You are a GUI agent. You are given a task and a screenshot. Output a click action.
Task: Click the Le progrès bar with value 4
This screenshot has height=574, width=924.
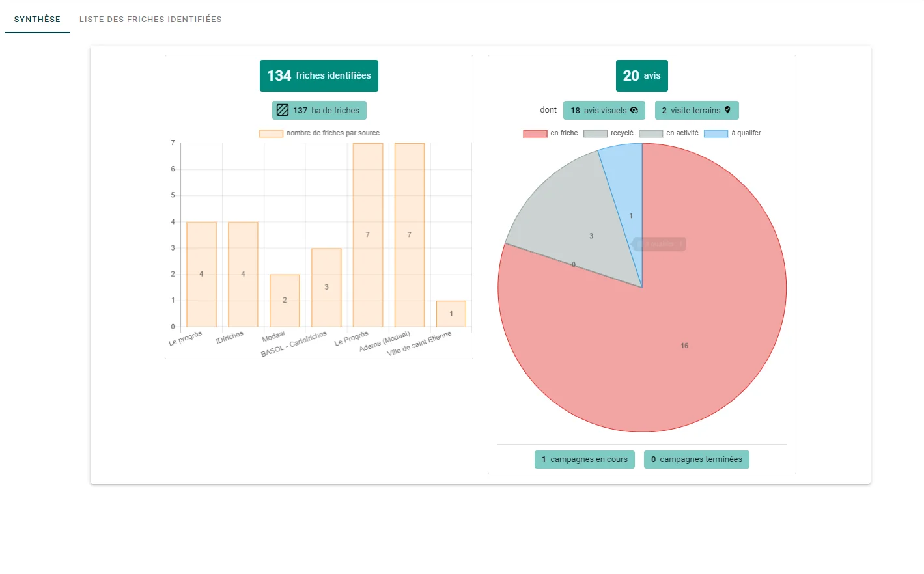click(x=201, y=274)
